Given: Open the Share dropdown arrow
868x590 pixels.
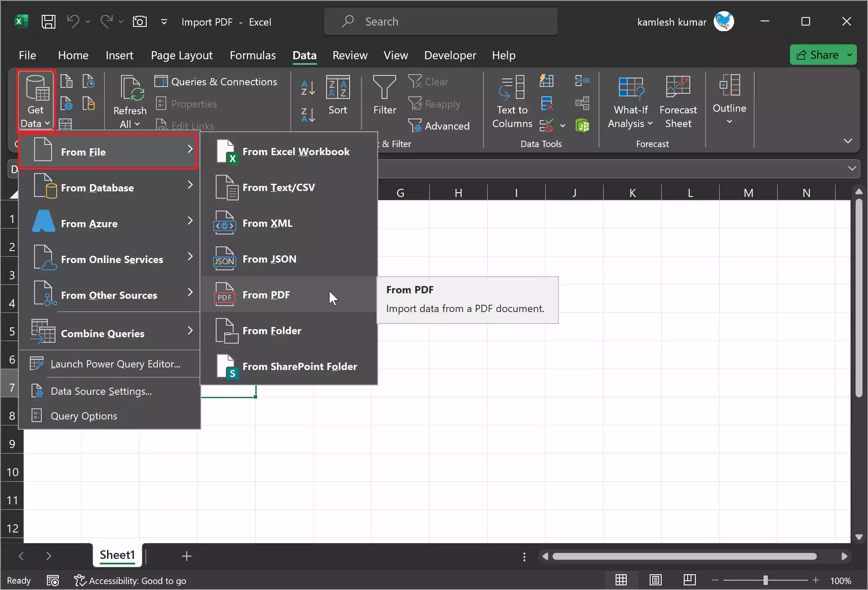Looking at the screenshot, I should (x=850, y=55).
